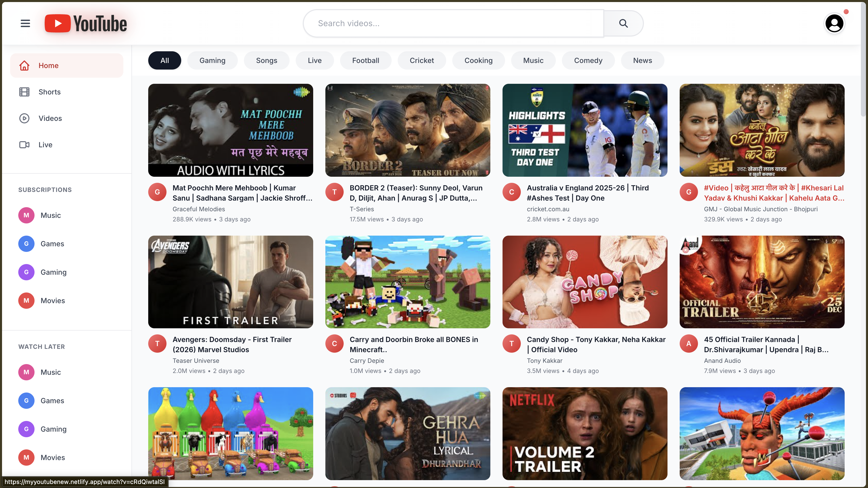This screenshot has width=868, height=488.
Task: Select the News filter chip
Action: click(x=642, y=60)
